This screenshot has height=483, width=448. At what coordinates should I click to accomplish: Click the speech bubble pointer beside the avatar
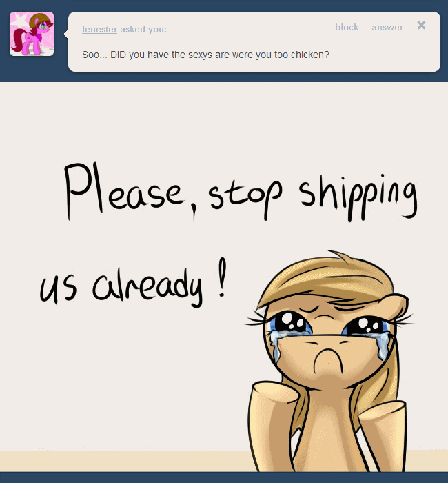coord(66,34)
